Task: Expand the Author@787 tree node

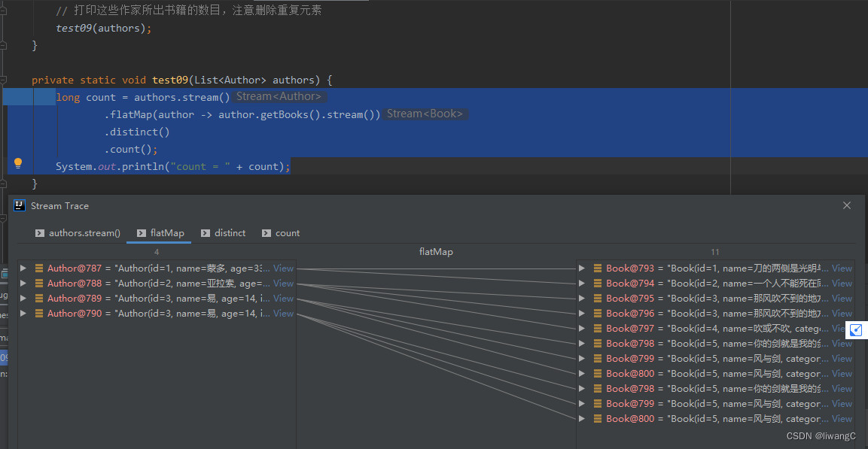Action: (24, 268)
